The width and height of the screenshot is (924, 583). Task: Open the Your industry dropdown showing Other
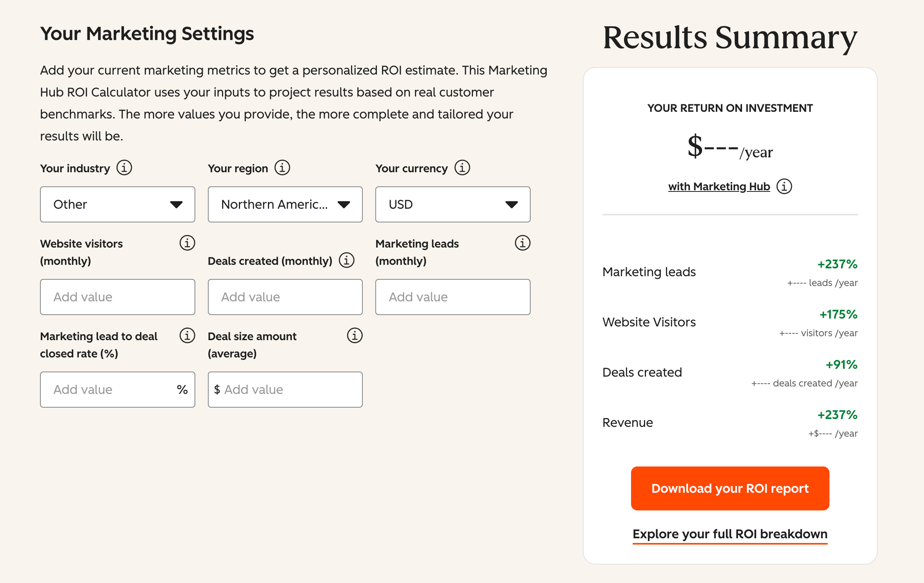[117, 204]
